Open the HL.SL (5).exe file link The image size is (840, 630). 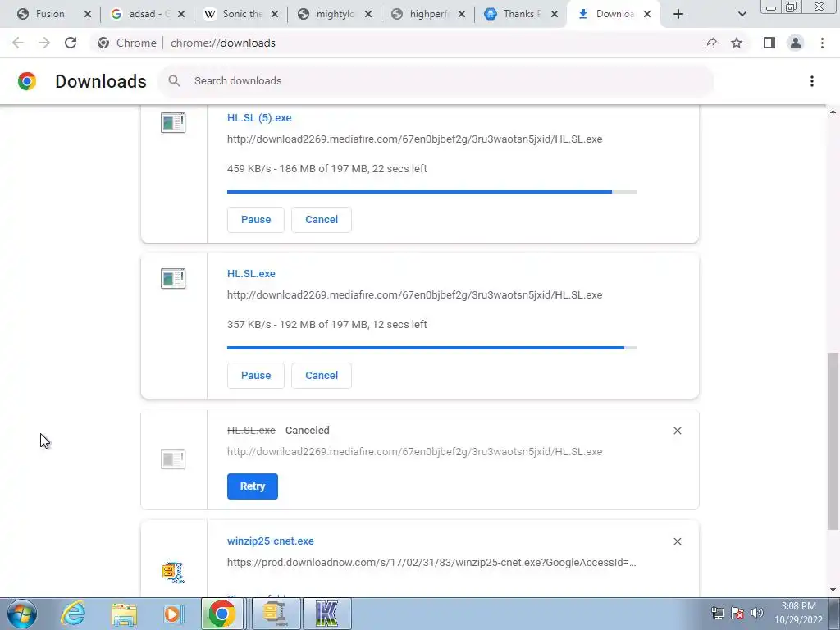tap(259, 118)
